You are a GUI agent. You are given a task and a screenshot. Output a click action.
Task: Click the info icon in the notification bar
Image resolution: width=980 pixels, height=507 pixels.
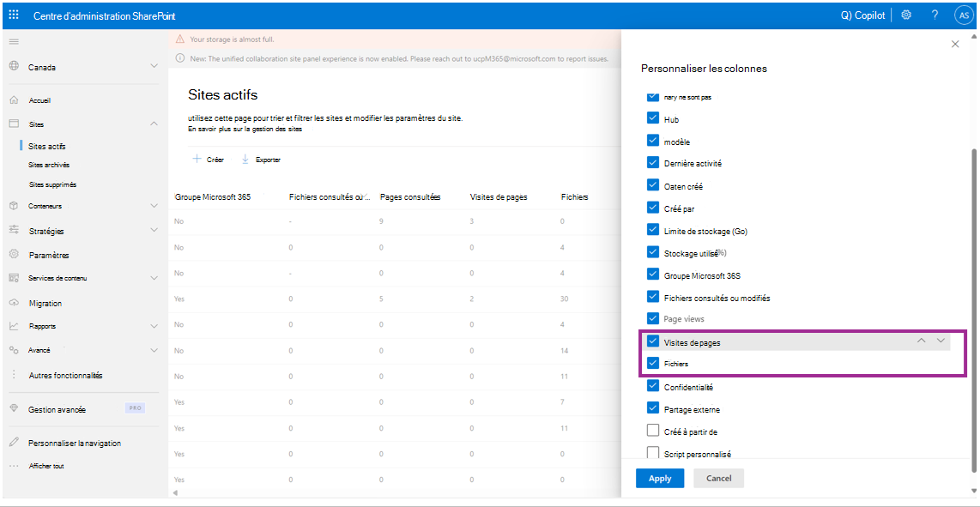click(180, 58)
